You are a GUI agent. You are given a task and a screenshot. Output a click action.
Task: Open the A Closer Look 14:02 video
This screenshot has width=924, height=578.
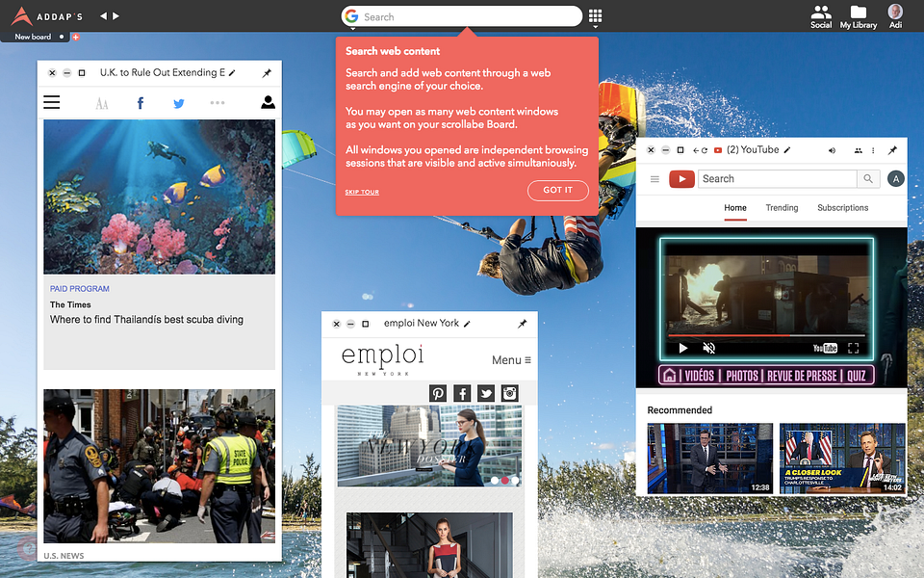(842, 459)
